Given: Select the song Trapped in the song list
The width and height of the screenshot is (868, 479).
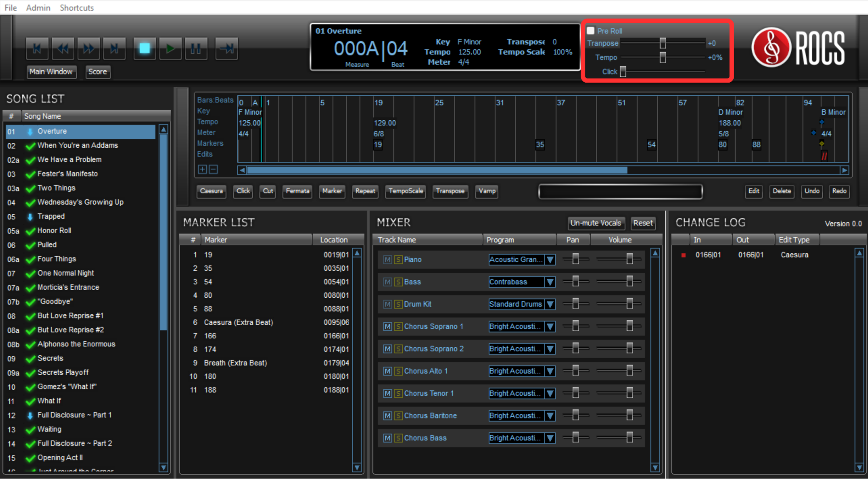Looking at the screenshot, I should coord(51,216).
